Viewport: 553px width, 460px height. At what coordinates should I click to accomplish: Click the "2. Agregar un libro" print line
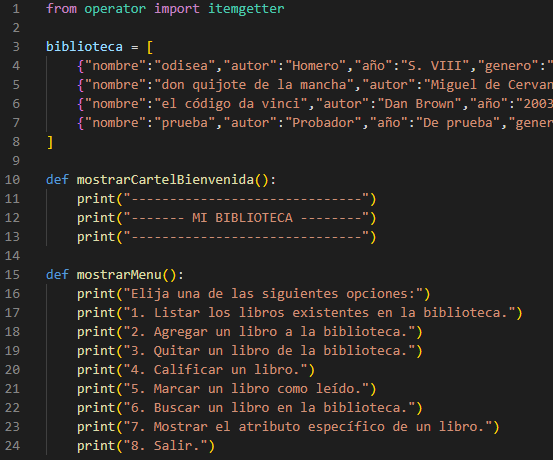click(250, 332)
